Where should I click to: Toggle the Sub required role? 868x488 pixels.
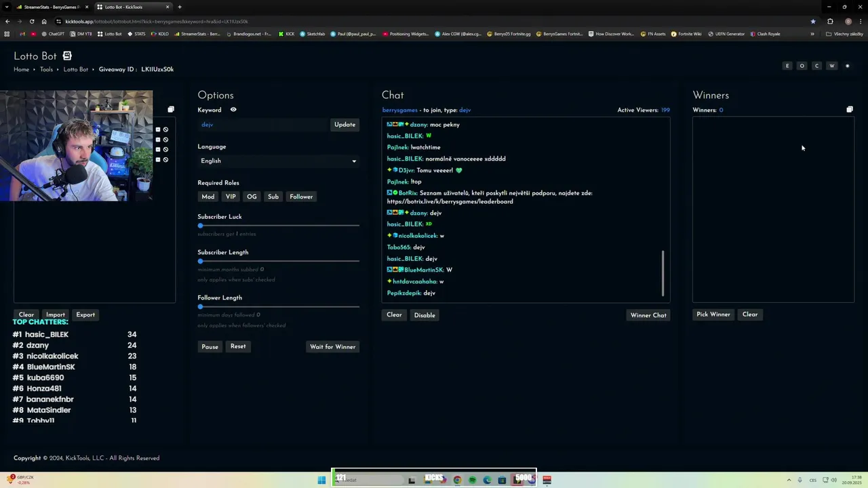point(273,197)
